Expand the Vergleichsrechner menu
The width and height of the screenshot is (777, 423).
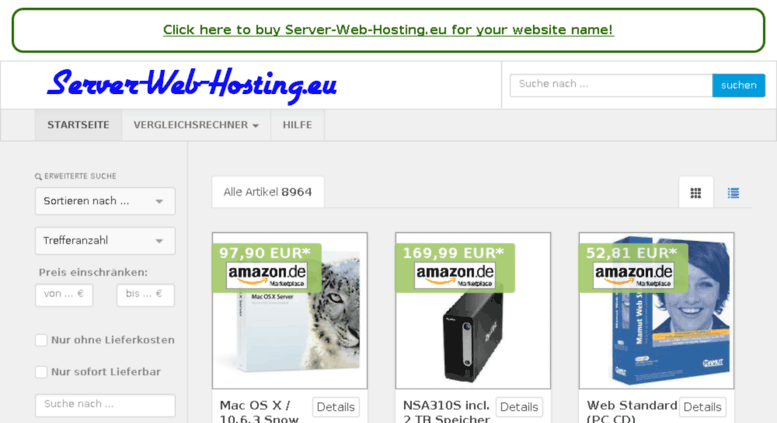pos(196,125)
